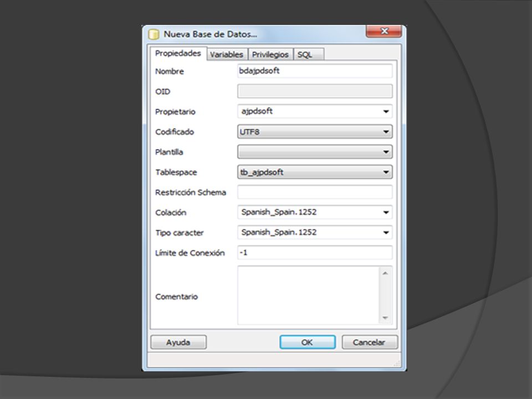Screen dimensions: 532x399
Task: Open the Variables tab
Action: coord(227,54)
